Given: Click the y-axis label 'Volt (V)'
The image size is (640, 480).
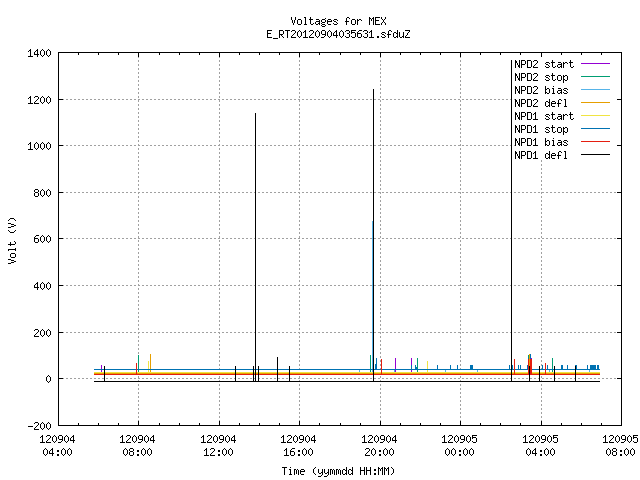Looking at the screenshot, I should [x=12, y=240].
